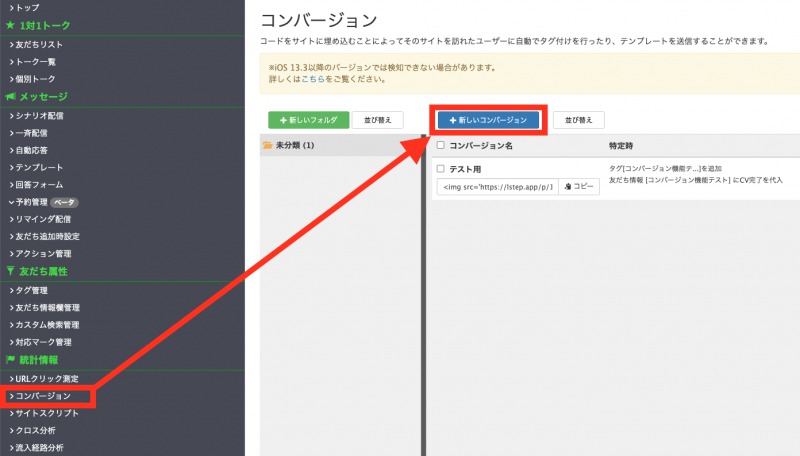
Task: Click the folder icon of 未分類
Action: coord(267,146)
